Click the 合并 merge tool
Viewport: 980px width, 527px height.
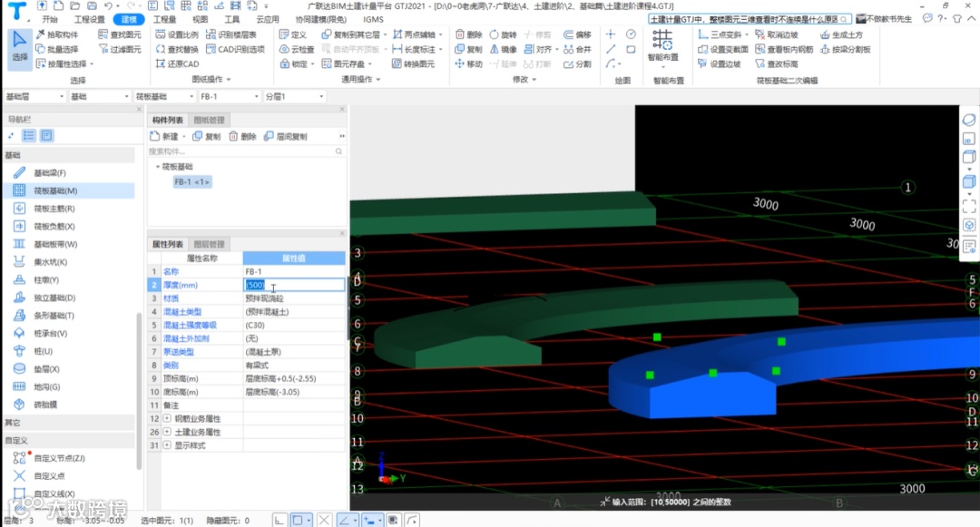[x=577, y=49]
